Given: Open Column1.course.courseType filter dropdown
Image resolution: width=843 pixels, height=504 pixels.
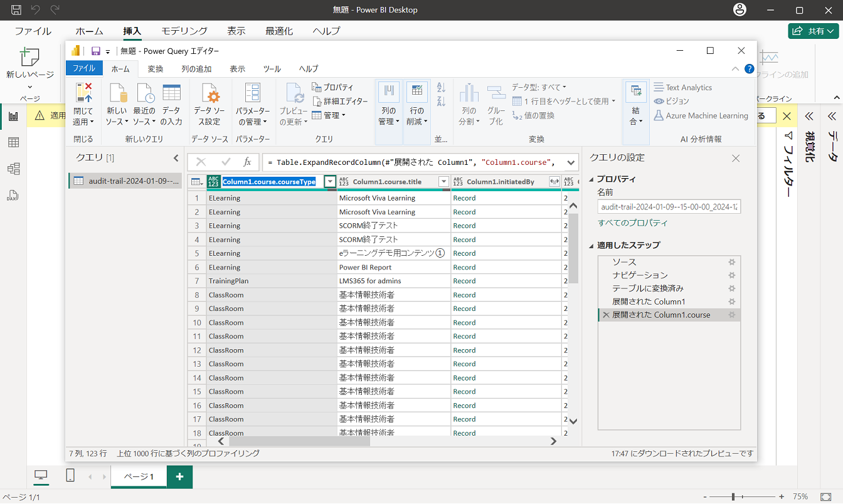Looking at the screenshot, I should [330, 182].
